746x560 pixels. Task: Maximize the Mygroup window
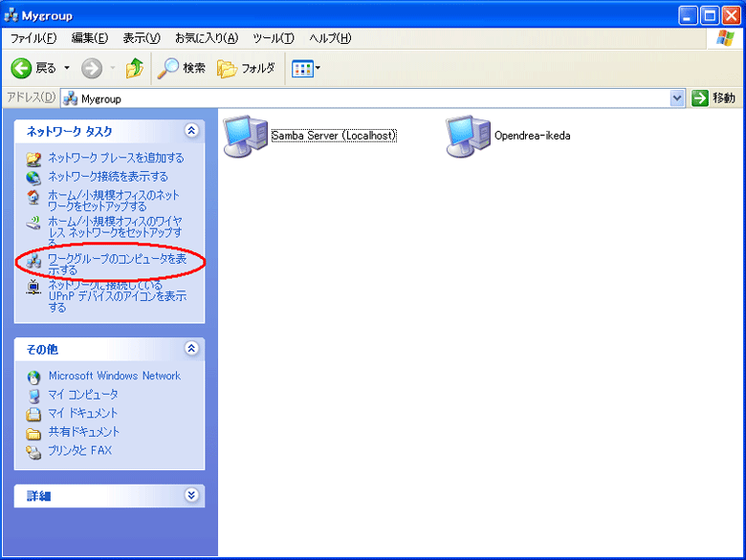click(710, 16)
